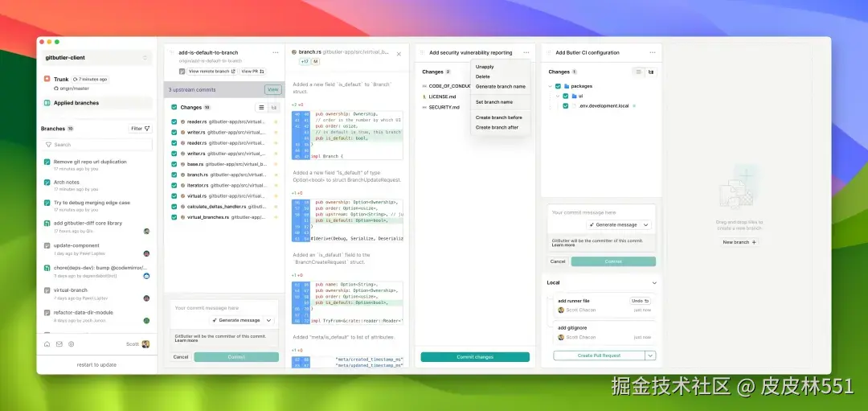Click icon beside virtual-branch entry

click(x=47, y=290)
